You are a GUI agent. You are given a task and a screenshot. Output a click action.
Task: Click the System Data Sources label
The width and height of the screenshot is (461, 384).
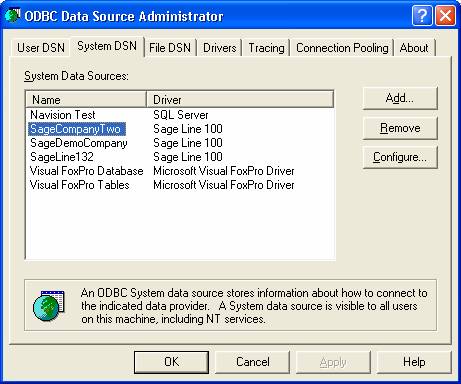click(76, 76)
